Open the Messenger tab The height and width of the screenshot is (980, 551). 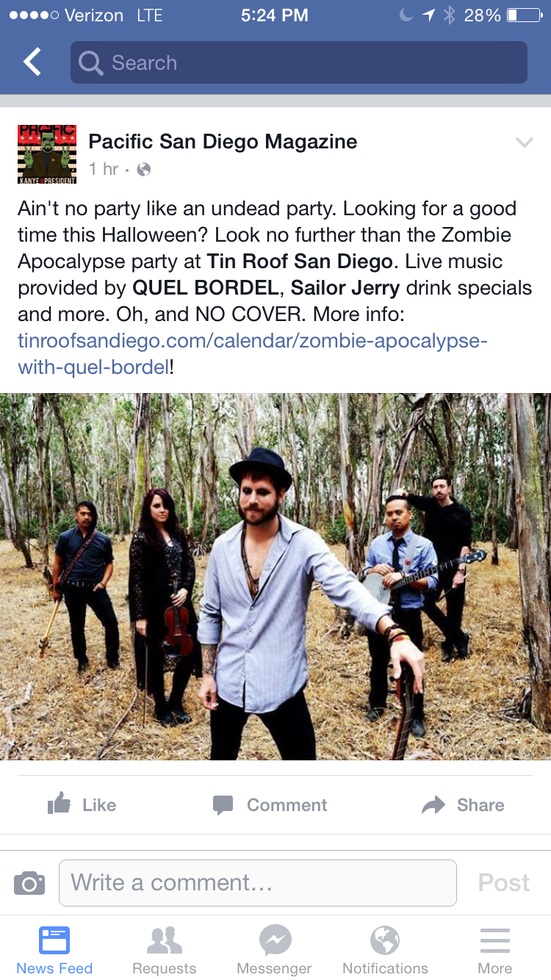(x=275, y=951)
